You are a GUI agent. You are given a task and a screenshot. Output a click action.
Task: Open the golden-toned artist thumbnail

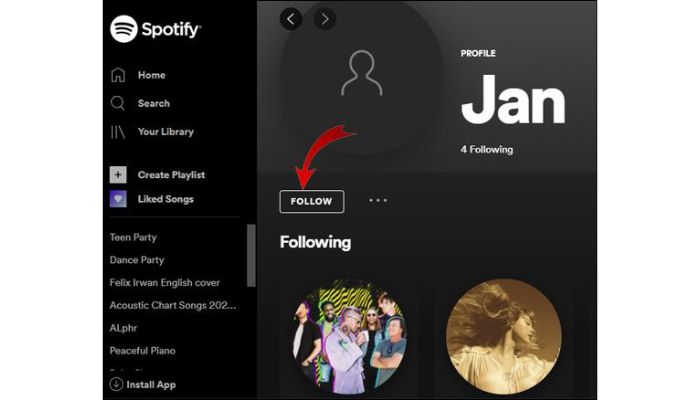504,337
